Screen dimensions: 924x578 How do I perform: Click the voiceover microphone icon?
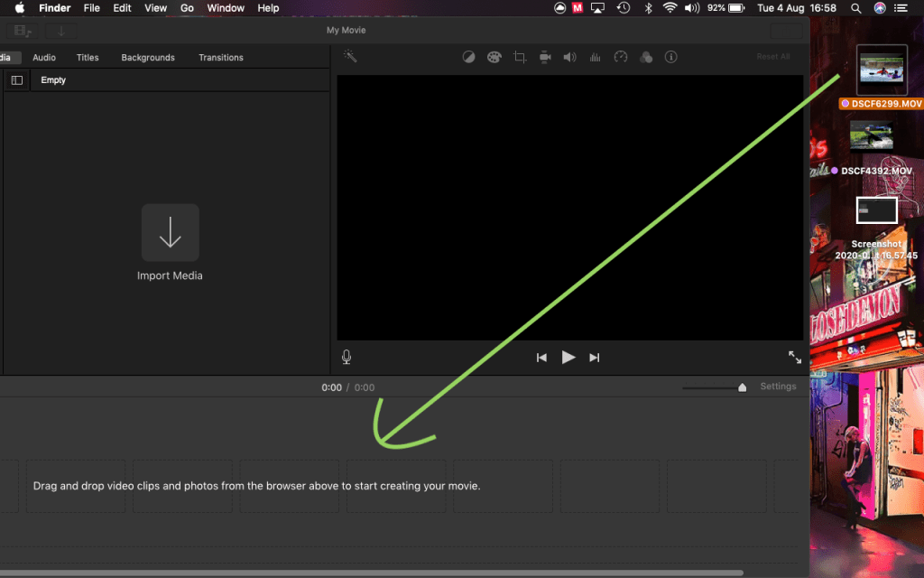[x=346, y=357]
